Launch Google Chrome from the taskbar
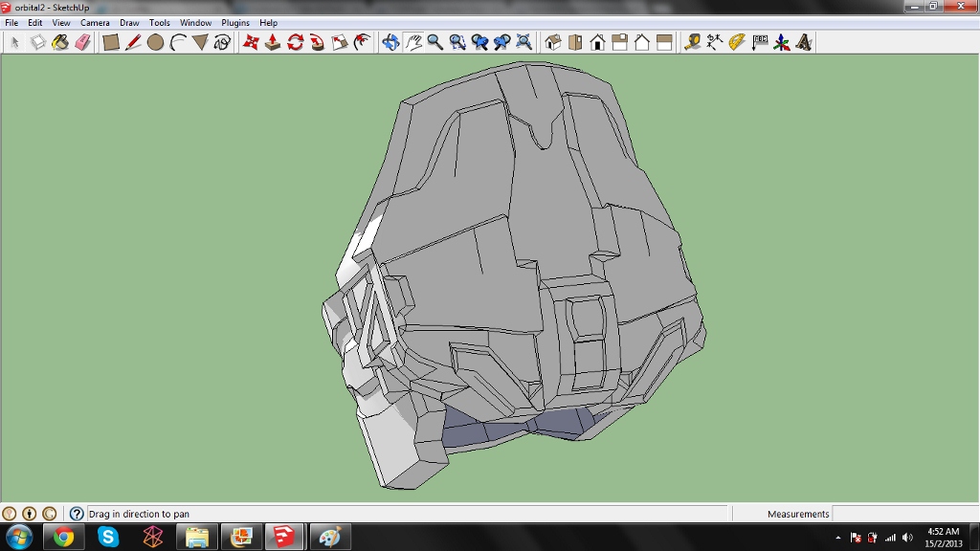This screenshot has width=980, height=551. pos(63,538)
